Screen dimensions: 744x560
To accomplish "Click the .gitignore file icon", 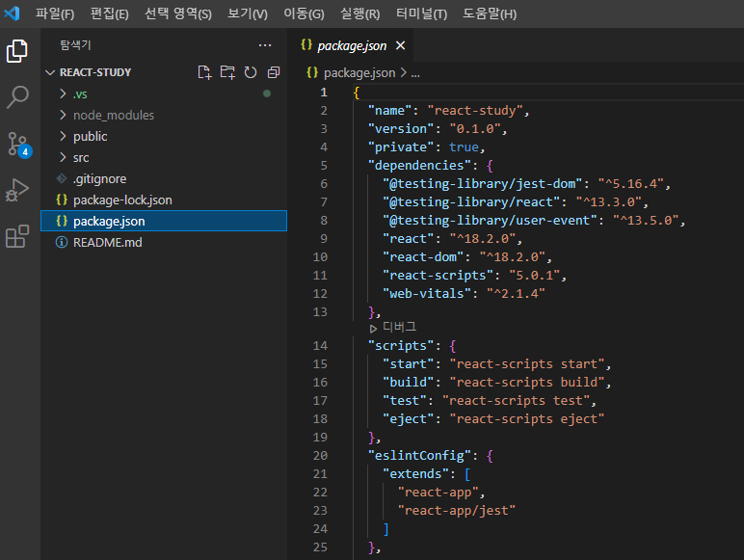I will pyautogui.click(x=62, y=178).
